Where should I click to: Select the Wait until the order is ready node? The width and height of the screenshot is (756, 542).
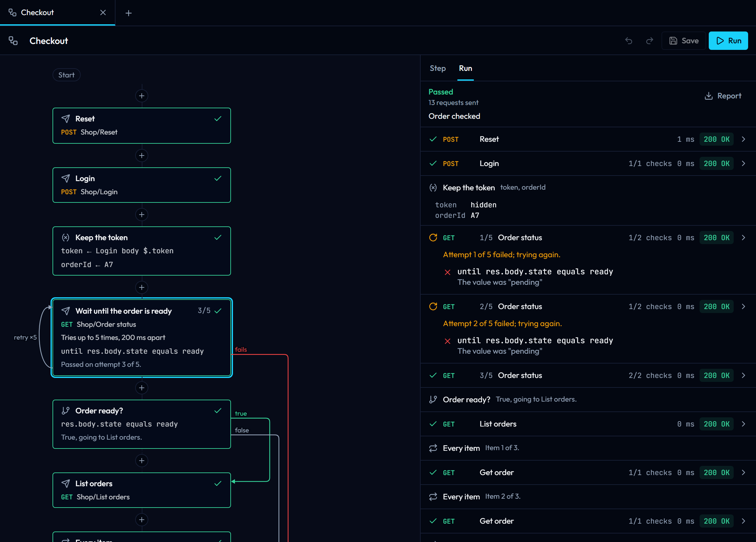pos(142,338)
